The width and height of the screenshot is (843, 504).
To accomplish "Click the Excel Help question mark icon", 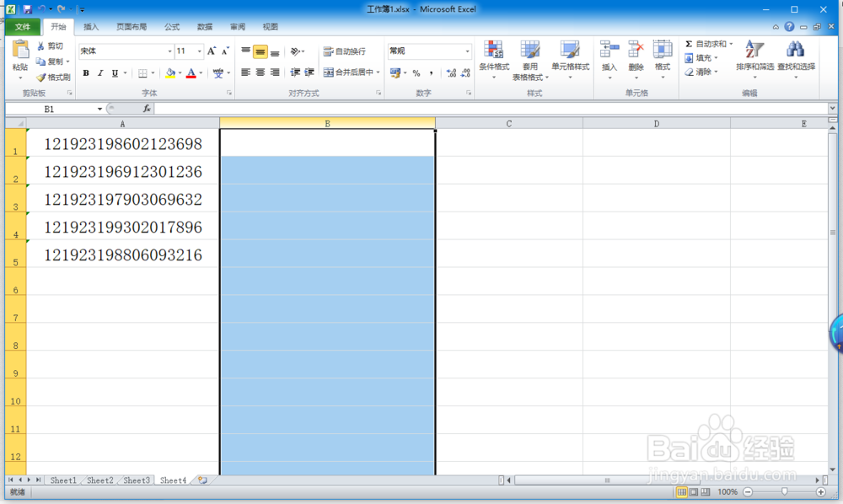I will tap(789, 27).
